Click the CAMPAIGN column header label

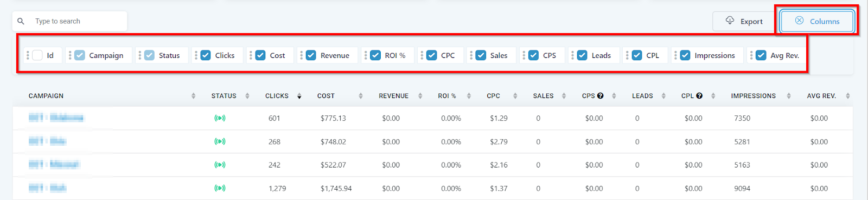coord(46,96)
